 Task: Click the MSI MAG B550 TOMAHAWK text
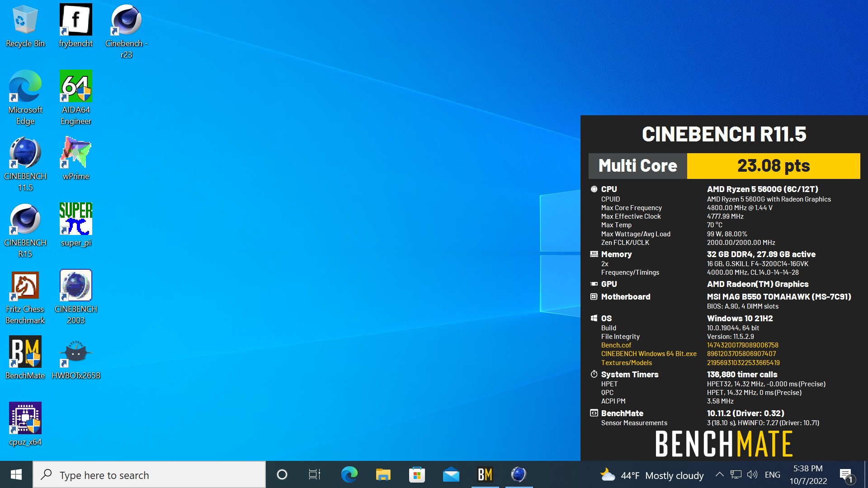[779, 297]
